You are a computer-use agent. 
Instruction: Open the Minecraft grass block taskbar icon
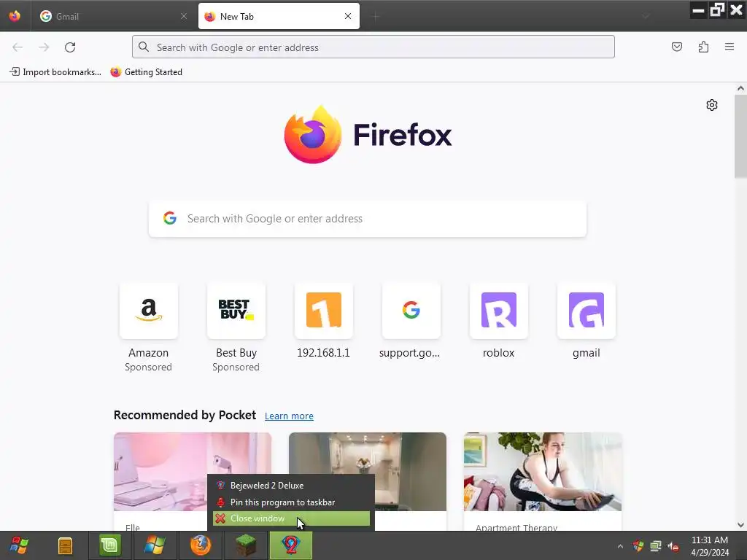pyautogui.click(x=246, y=545)
